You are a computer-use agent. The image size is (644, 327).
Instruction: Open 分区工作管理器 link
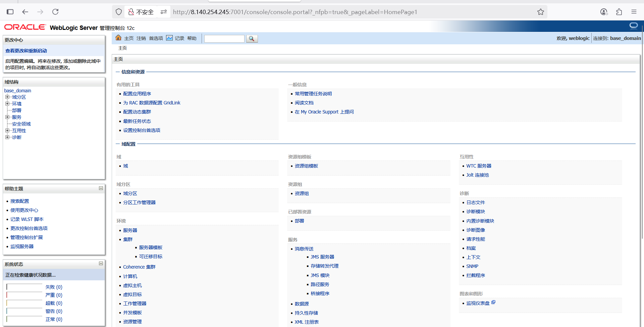139,202
